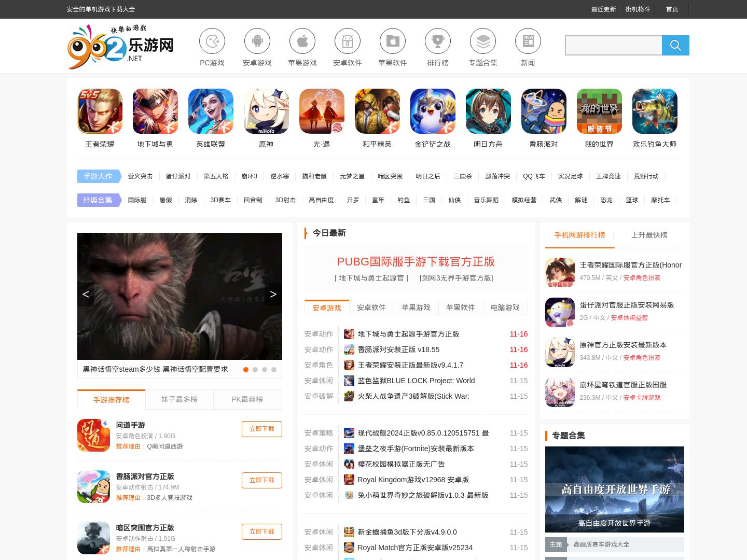747x560 pixels.
Task: Open the 最近更新 top bar link
Action: (x=603, y=9)
